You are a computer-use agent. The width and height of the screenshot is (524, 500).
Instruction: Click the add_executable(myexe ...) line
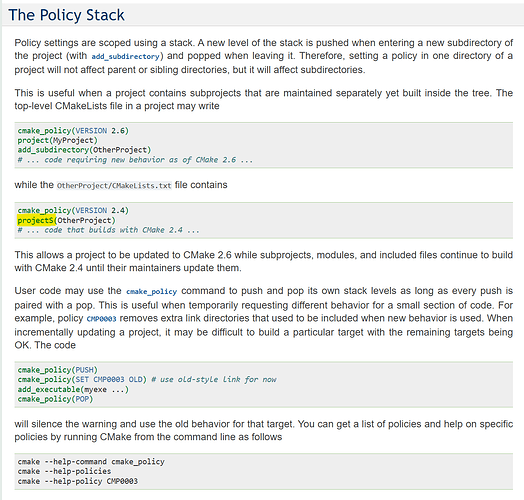pos(73,390)
